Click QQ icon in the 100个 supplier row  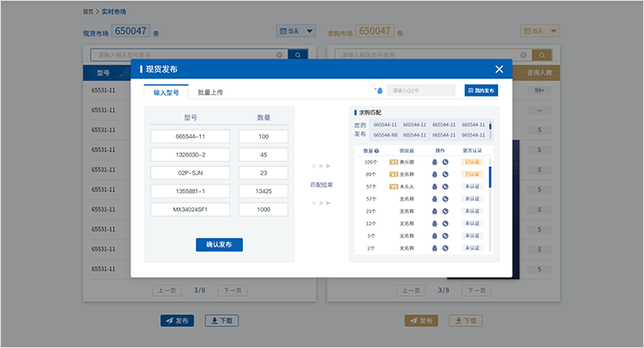pos(434,162)
